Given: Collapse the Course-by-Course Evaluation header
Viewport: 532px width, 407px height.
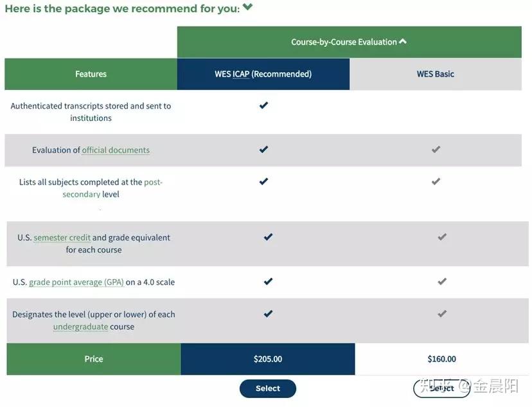Looking at the screenshot, I should (403, 42).
